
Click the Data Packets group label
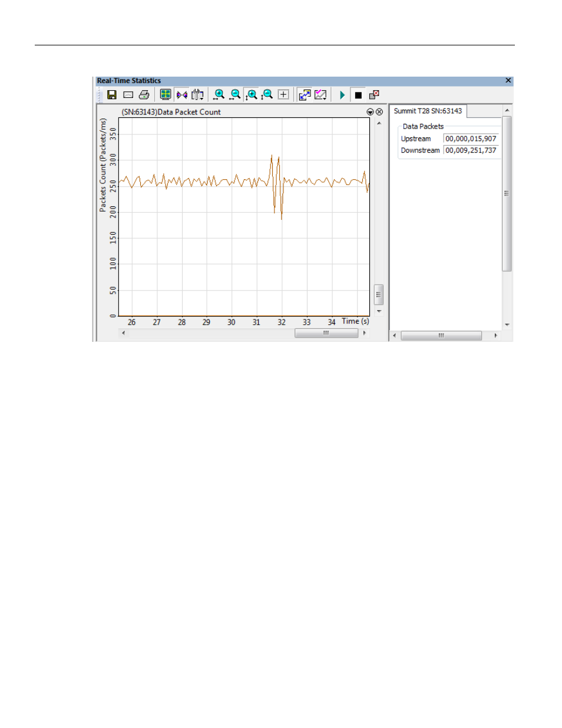pyautogui.click(x=423, y=127)
